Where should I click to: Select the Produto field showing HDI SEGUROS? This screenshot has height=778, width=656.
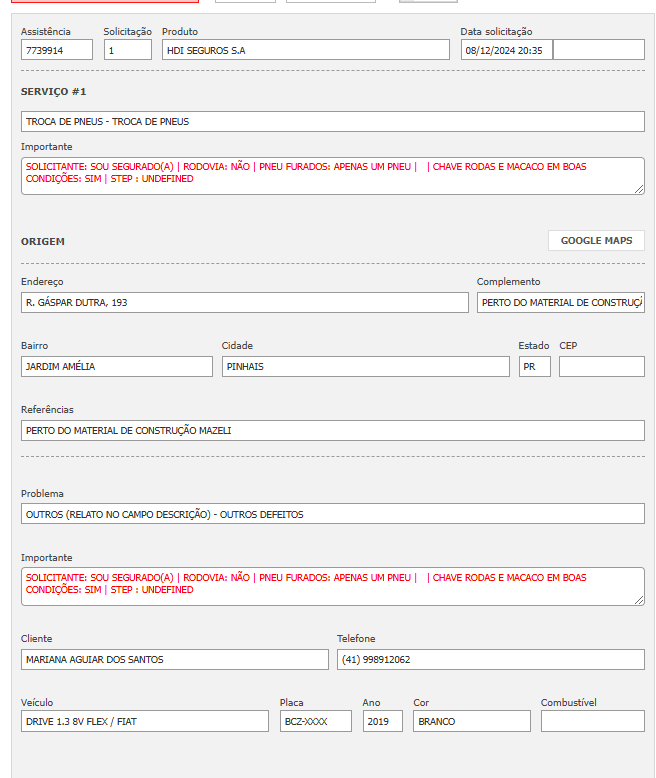point(305,50)
